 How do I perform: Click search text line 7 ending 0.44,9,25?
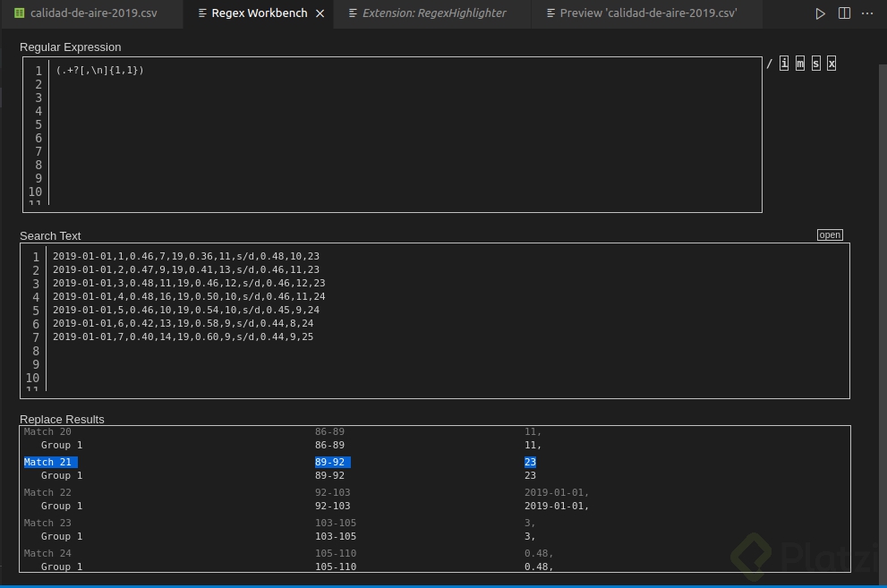click(x=183, y=337)
